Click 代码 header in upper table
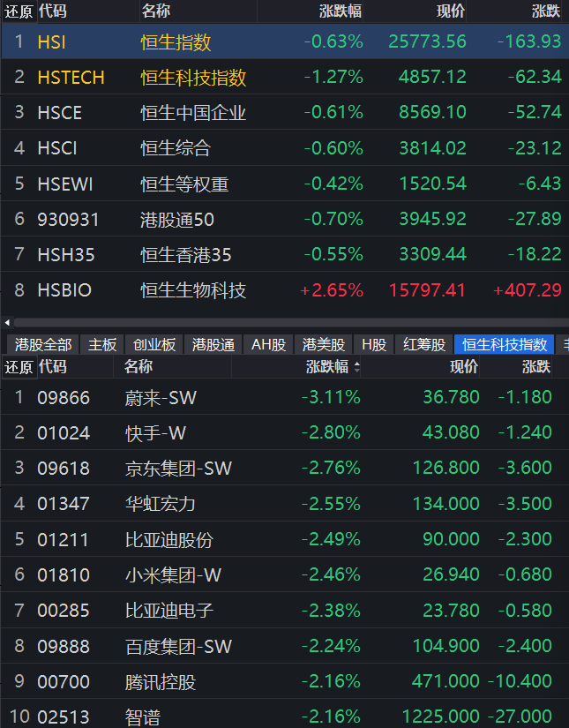The image size is (569, 728). click(x=52, y=11)
